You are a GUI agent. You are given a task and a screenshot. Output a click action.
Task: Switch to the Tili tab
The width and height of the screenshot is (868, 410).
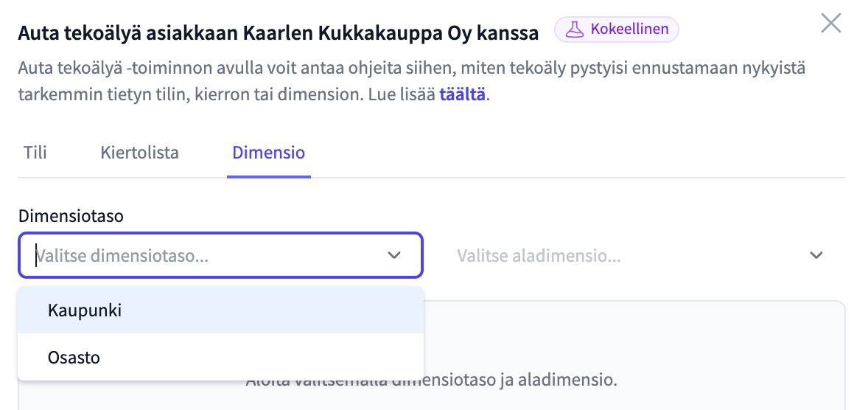(35, 153)
